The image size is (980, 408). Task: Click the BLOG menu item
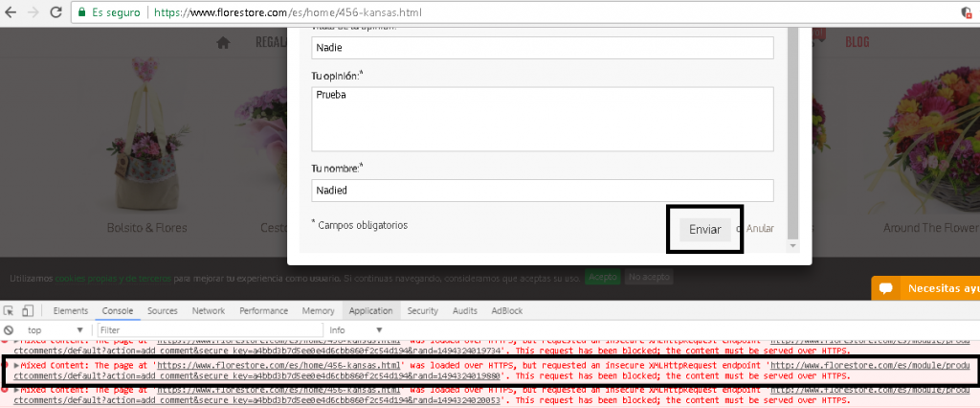coord(857,42)
